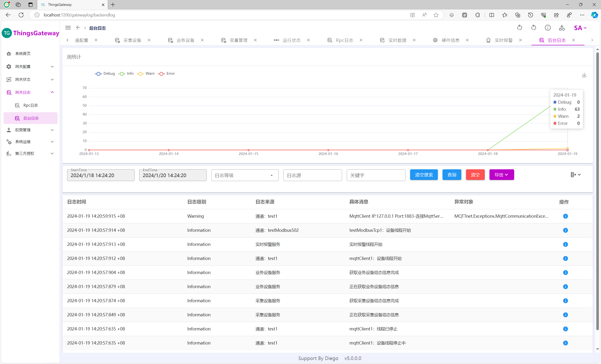
Task: Click the red 清空 button
Action: coord(475,175)
